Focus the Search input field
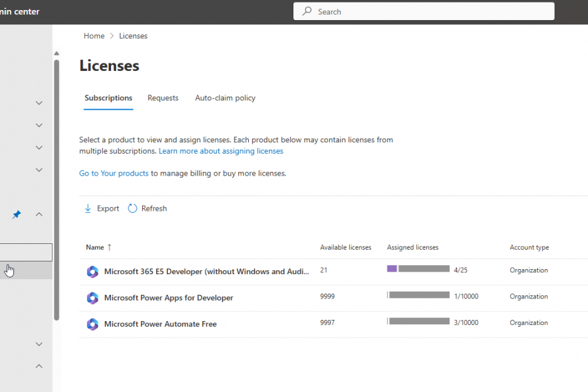588x392 pixels. click(x=433, y=11)
